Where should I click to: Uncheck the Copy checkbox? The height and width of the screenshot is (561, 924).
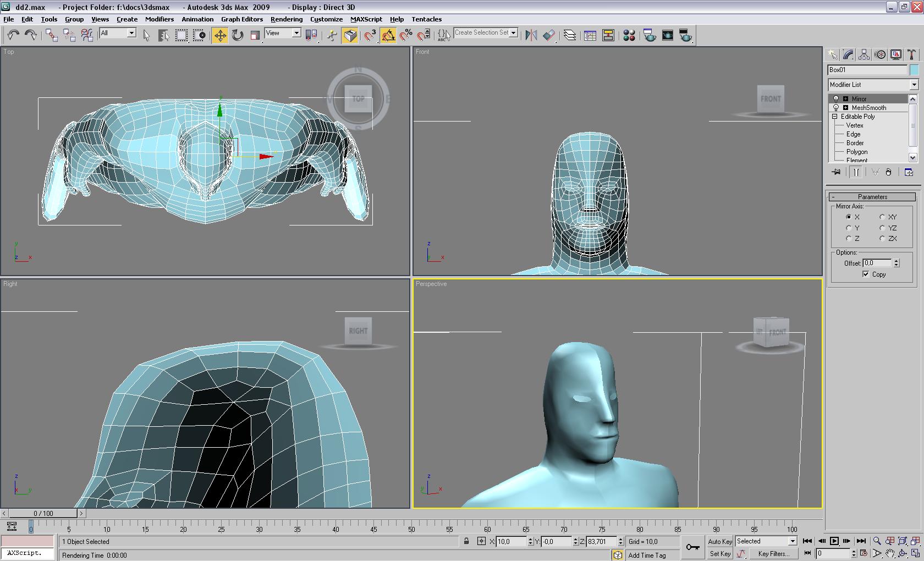tap(866, 274)
